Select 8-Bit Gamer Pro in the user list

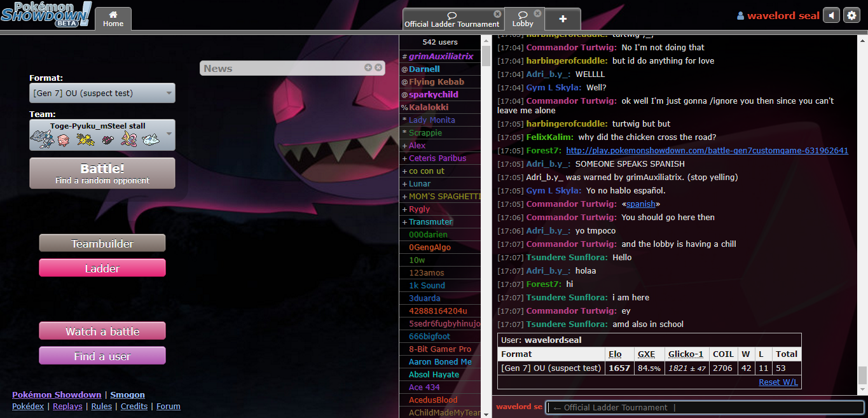[440, 349]
